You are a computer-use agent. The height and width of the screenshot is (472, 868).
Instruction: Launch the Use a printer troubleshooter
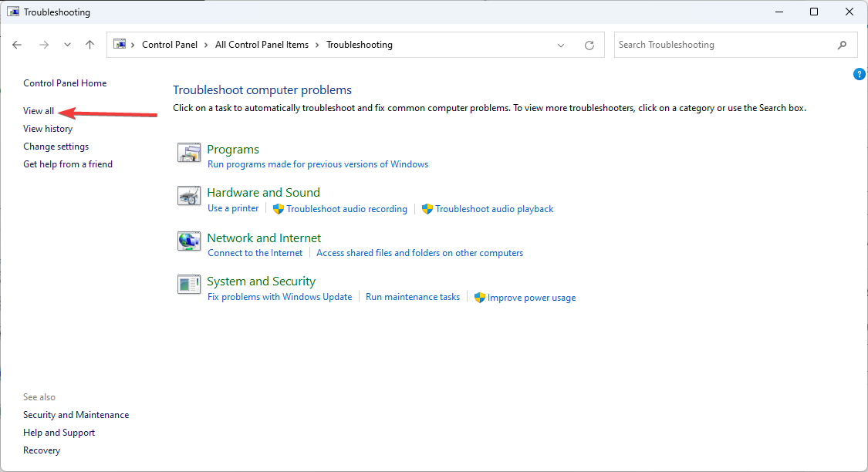point(233,208)
